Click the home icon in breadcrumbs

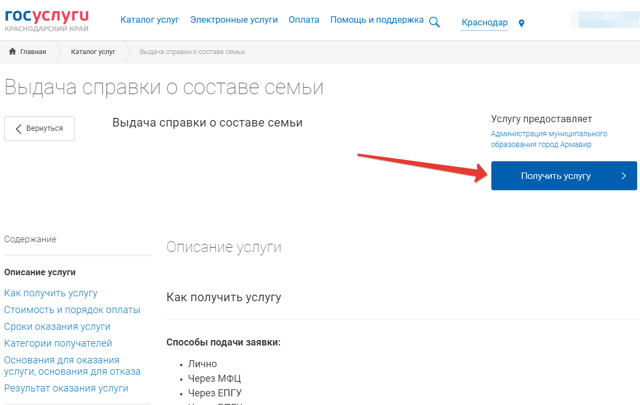pos(12,51)
